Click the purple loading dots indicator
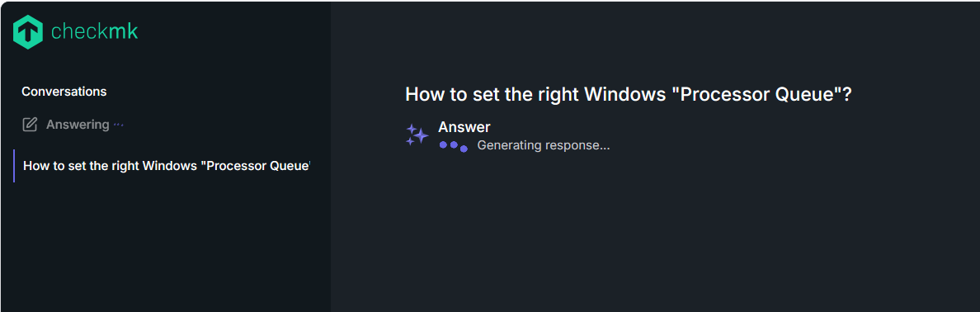The height and width of the screenshot is (312, 980). click(x=453, y=146)
